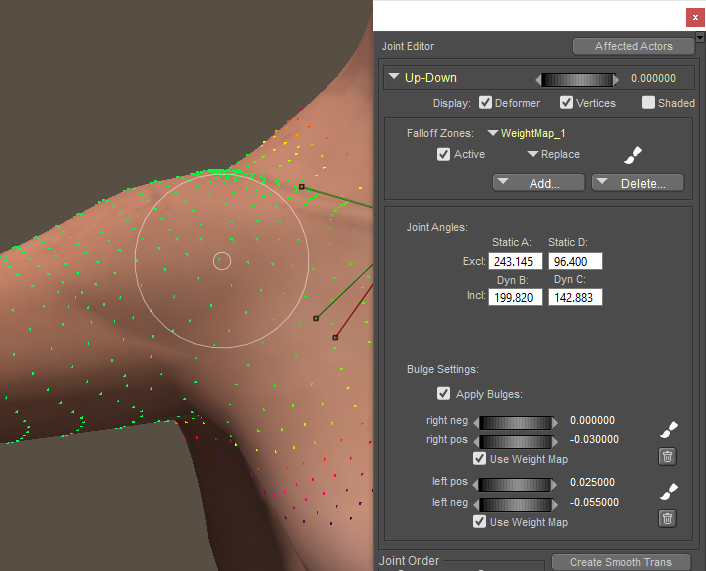Click the right pos bulge slider
The height and width of the screenshot is (571, 706).
(x=515, y=441)
